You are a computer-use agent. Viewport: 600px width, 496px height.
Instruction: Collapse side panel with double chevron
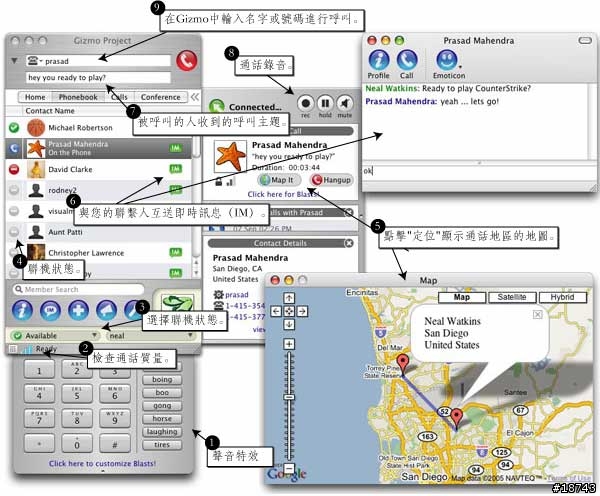click(x=195, y=97)
